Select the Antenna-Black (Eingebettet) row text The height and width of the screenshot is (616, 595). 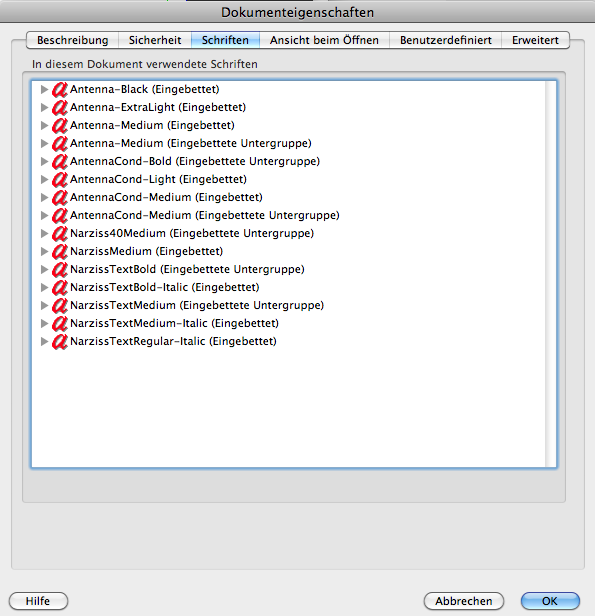pos(145,90)
